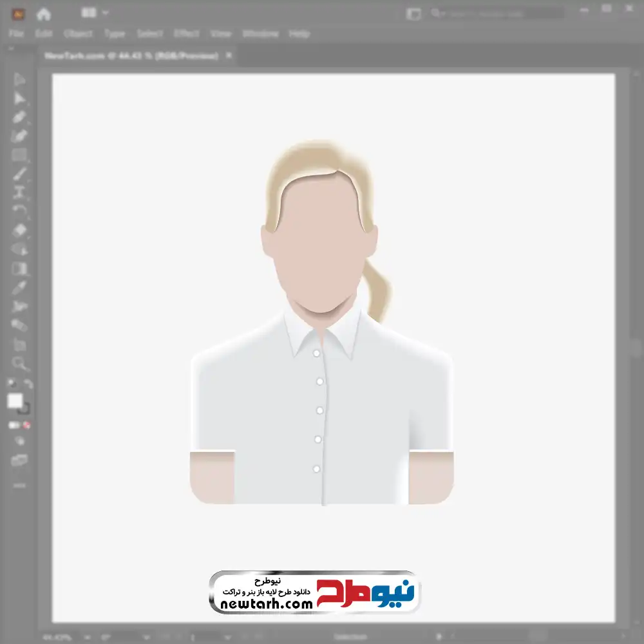Open the Object menu
Image resolution: width=644 pixels, height=644 pixels.
78,33
